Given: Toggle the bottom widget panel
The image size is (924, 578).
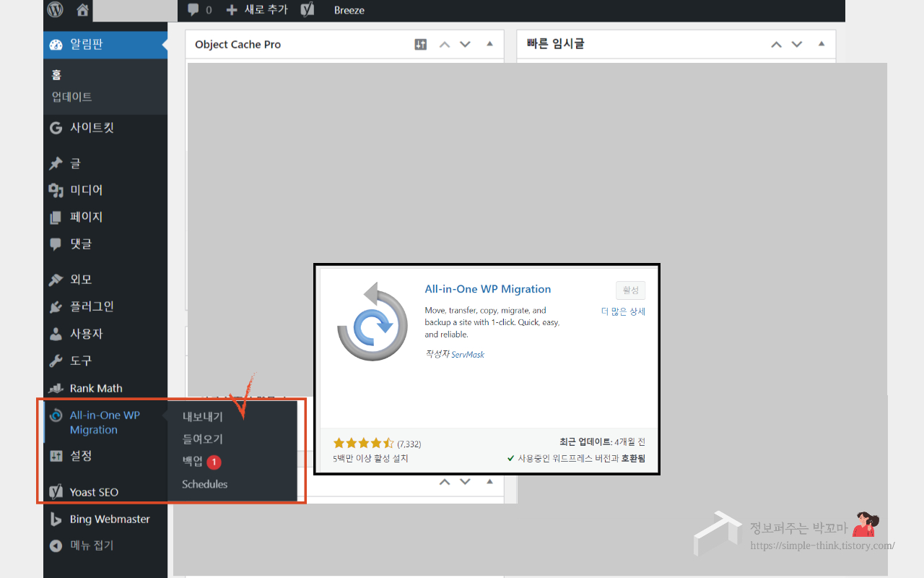Looking at the screenshot, I should 489,481.
